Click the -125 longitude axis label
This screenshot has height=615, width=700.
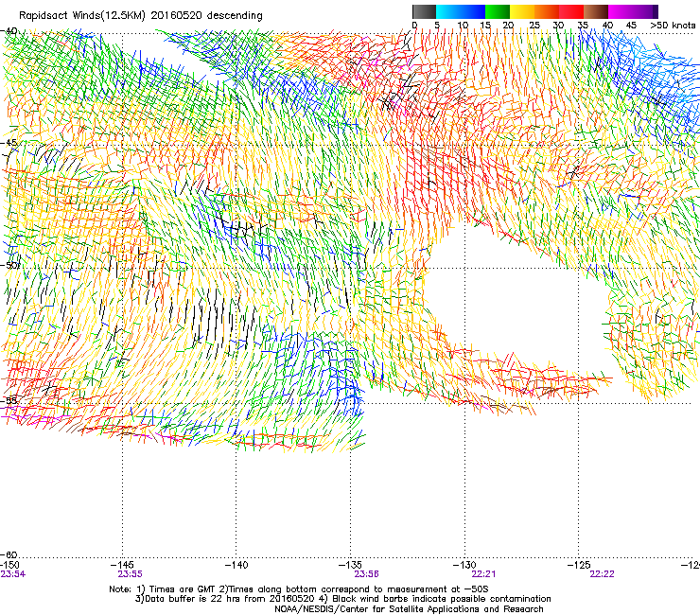point(579,565)
